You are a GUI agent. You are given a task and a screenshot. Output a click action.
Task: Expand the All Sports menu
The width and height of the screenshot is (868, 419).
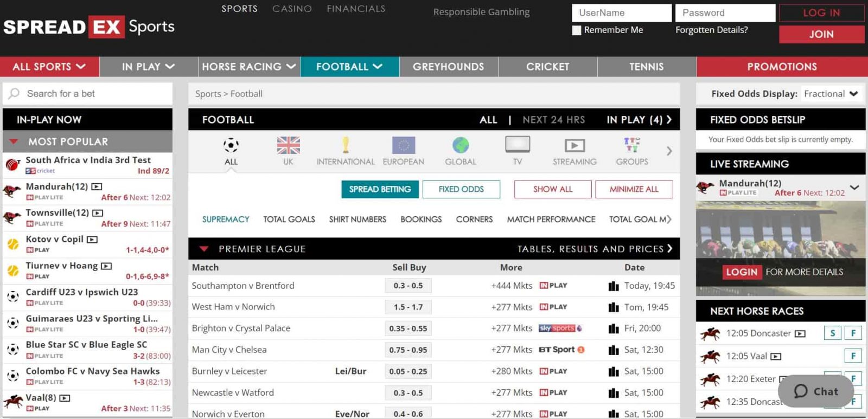tap(49, 67)
